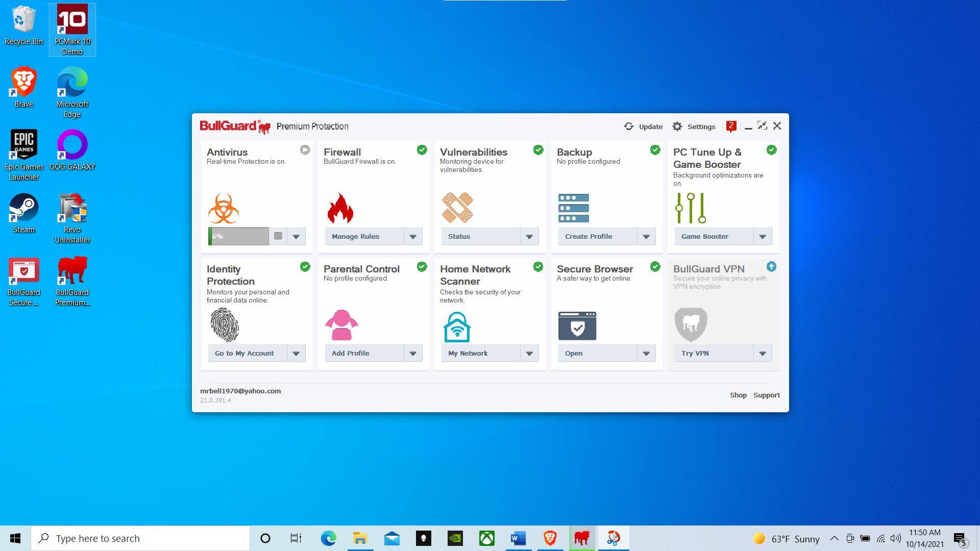Open the Create Profile dropdown arrow
Image resolution: width=980 pixels, height=551 pixels.
[x=646, y=237]
